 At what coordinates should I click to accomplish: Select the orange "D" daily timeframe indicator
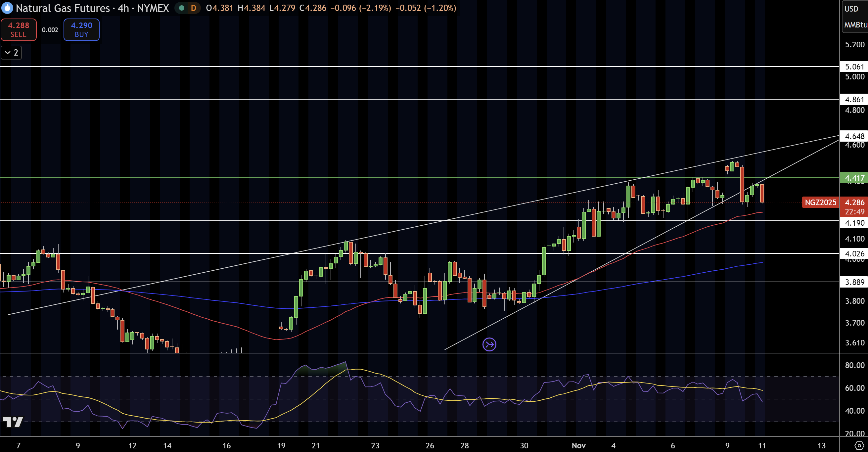(193, 8)
